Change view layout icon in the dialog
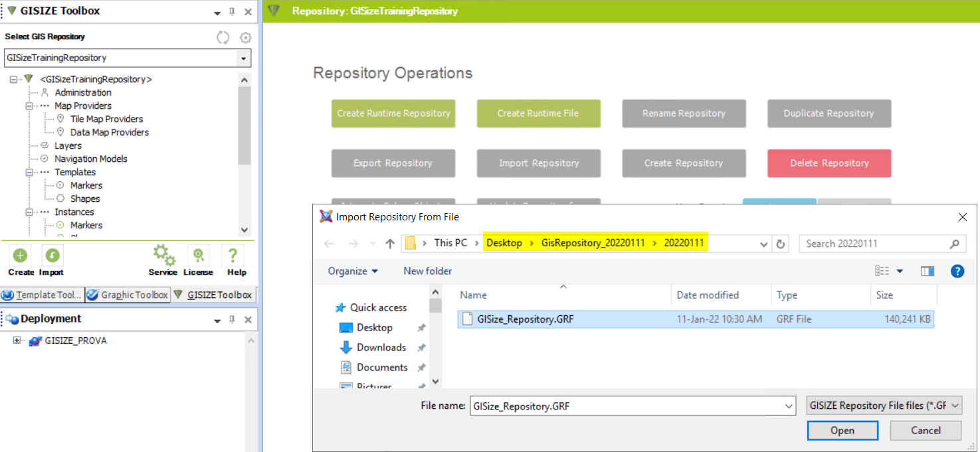This screenshot has height=452, width=980. 882,271
